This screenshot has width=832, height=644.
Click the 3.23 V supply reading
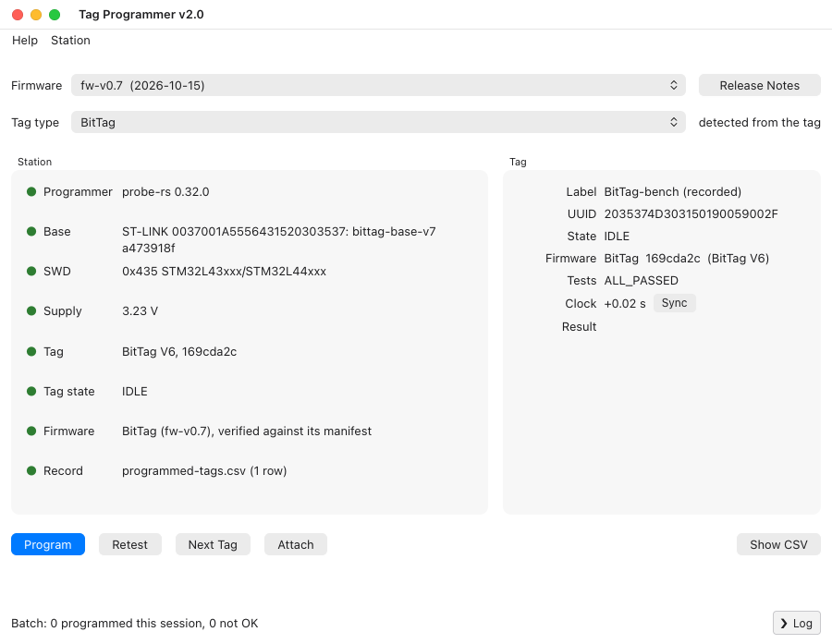141,310
